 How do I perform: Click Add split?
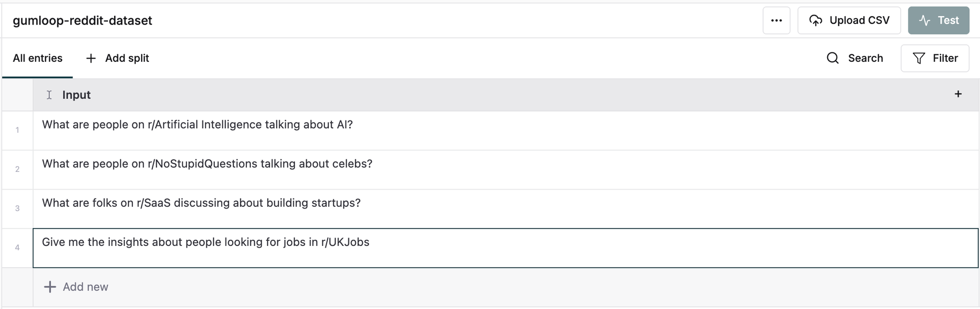127,58
